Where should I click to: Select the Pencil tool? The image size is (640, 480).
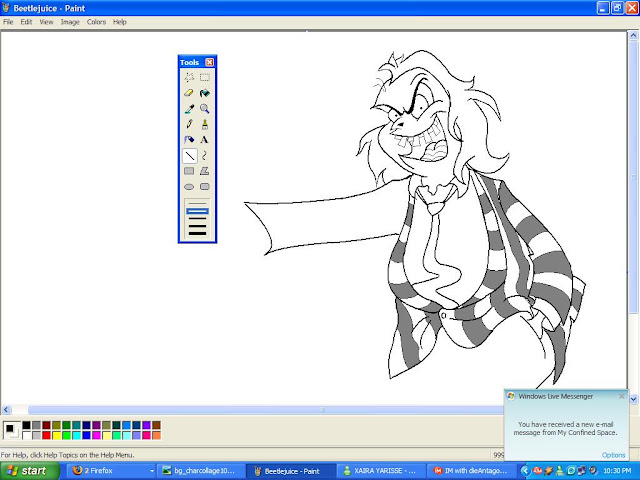(189, 124)
